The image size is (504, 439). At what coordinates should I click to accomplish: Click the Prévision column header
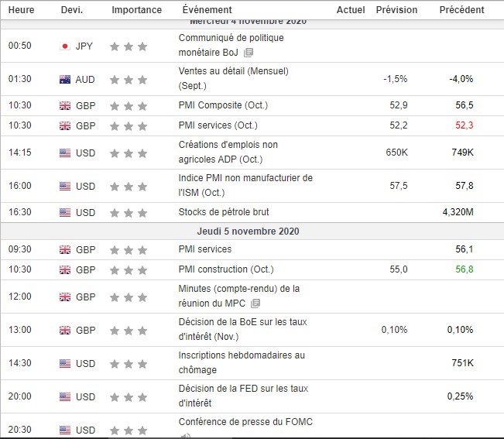tap(396, 10)
